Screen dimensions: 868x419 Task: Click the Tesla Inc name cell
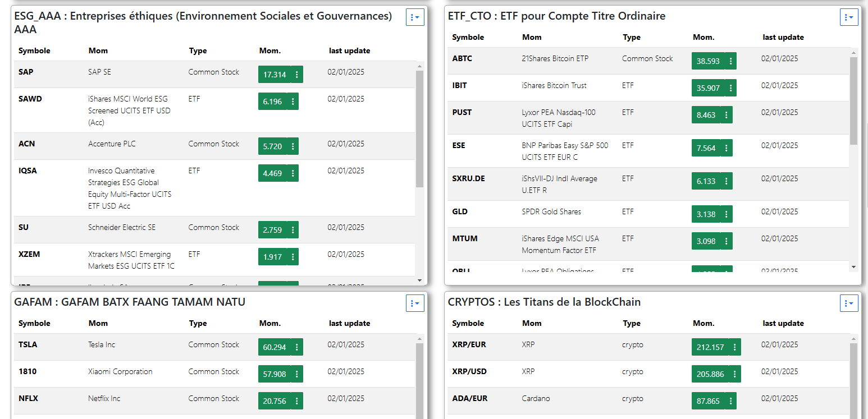[102, 344]
